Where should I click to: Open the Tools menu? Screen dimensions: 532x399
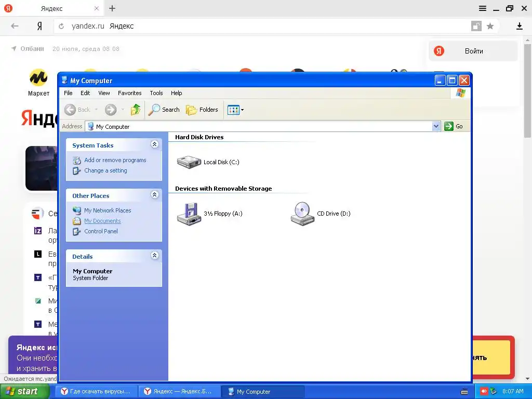click(x=156, y=93)
